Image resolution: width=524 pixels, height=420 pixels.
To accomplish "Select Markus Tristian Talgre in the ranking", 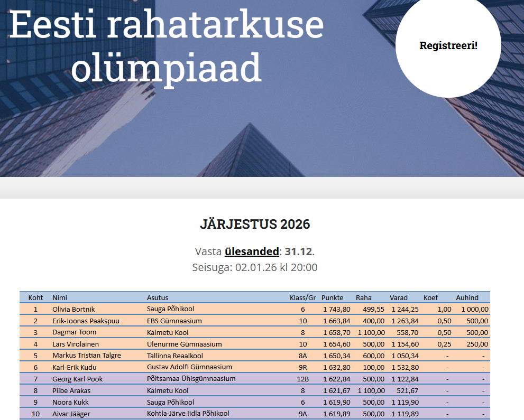I will pyautogui.click(x=87, y=356).
